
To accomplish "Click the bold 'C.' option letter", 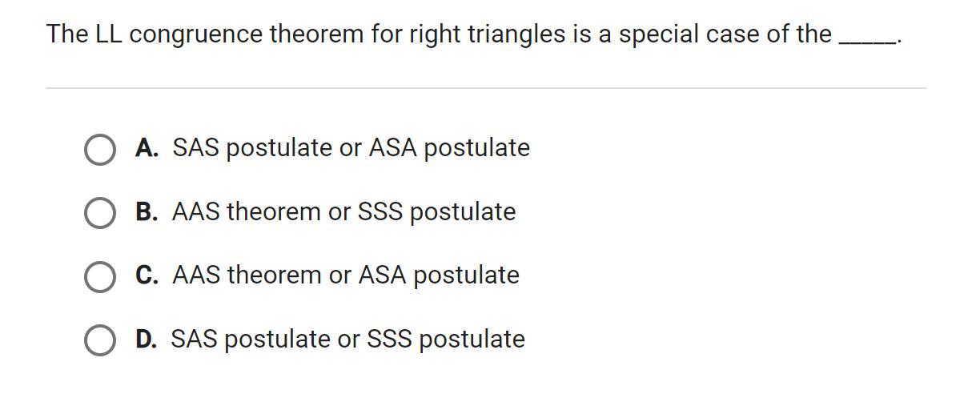I will click(x=147, y=275).
